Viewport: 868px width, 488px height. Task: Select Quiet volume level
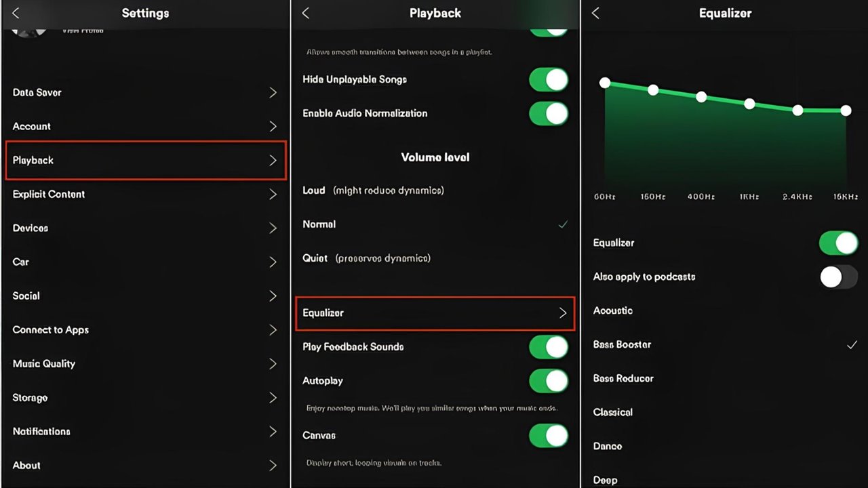pyautogui.click(x=315, y=258)
